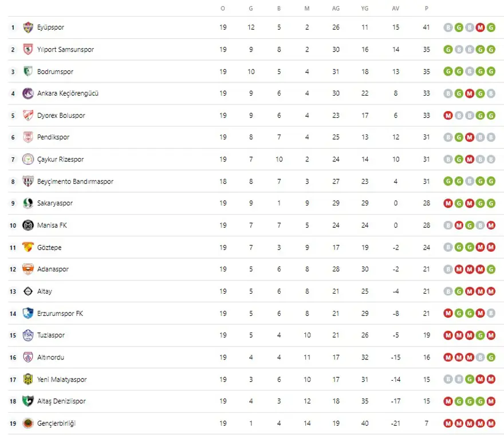Select the Tuzlaspor team badge
Image resolution: width=504 pixels, height=435 pixels.
click(x=28, y=335)
